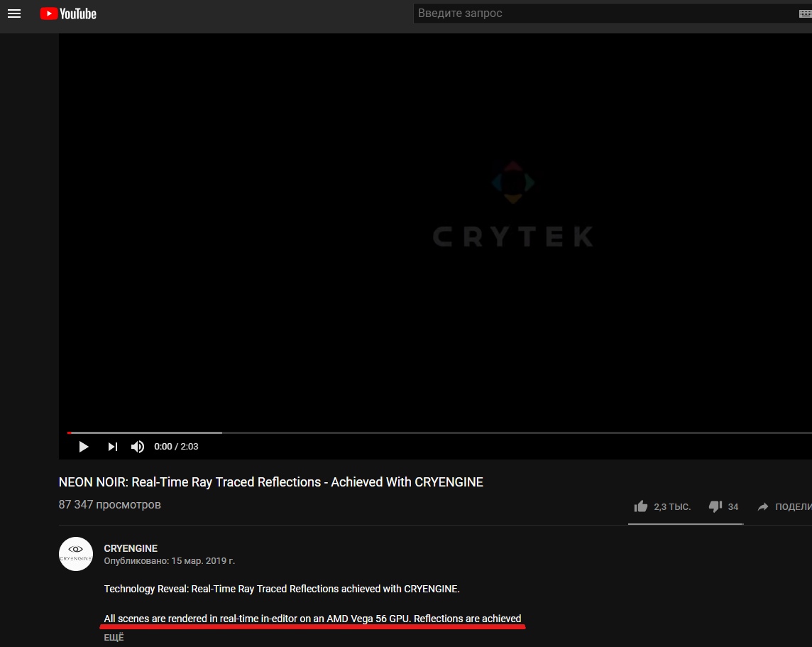Click the 'Technology Reveal' description line
Screen dimensions: 812x647
click(282, 589)
